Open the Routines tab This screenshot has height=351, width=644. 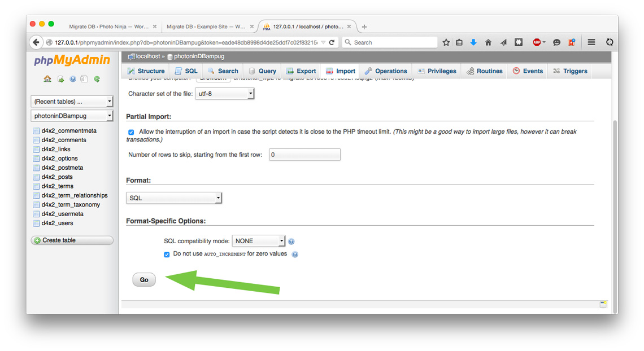tap(485, 71)
